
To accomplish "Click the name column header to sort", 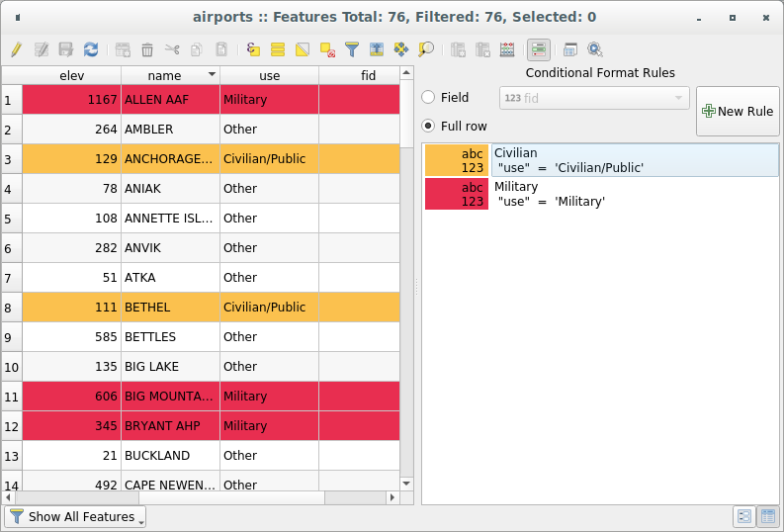I will (164, 75).
